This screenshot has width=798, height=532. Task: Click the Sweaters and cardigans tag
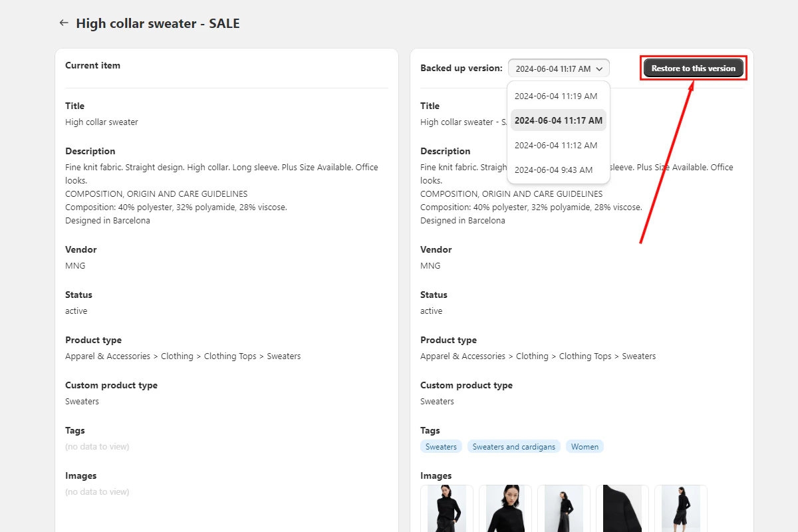click(x=513, y=446)
